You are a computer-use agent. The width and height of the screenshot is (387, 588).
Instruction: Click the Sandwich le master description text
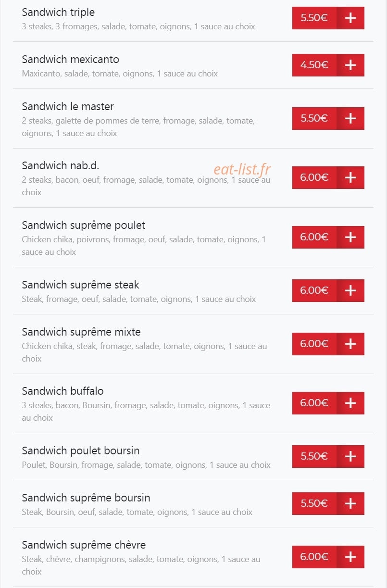tap(138, 127)
